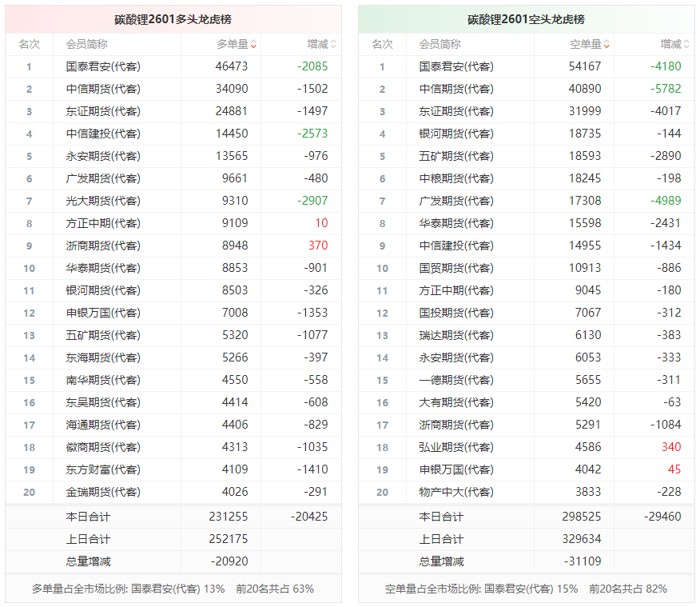This screenshot has width=700, height=607.
Task: Select 申银万国(代客) in short table
Action: [456, 469]
